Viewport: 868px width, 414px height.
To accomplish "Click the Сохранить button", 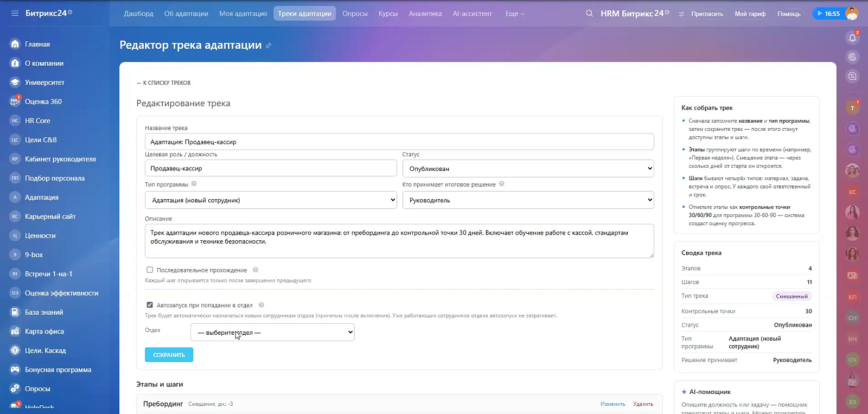I will click(x=169, y=355).
